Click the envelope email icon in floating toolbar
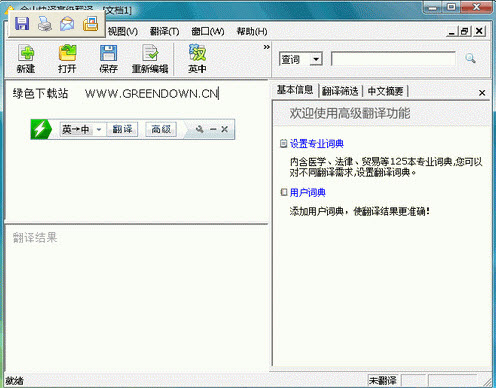This screenshot has width=496, height=388. [67, 24]
